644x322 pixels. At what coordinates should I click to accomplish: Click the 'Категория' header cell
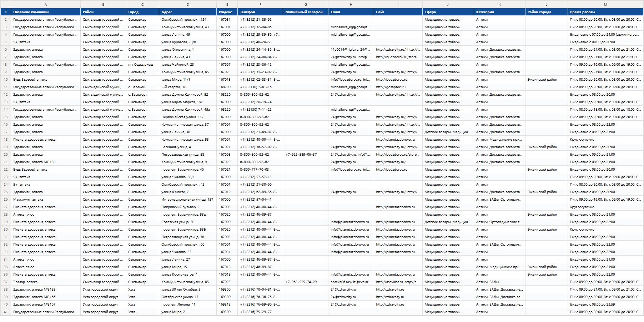[x=499, y=12]
